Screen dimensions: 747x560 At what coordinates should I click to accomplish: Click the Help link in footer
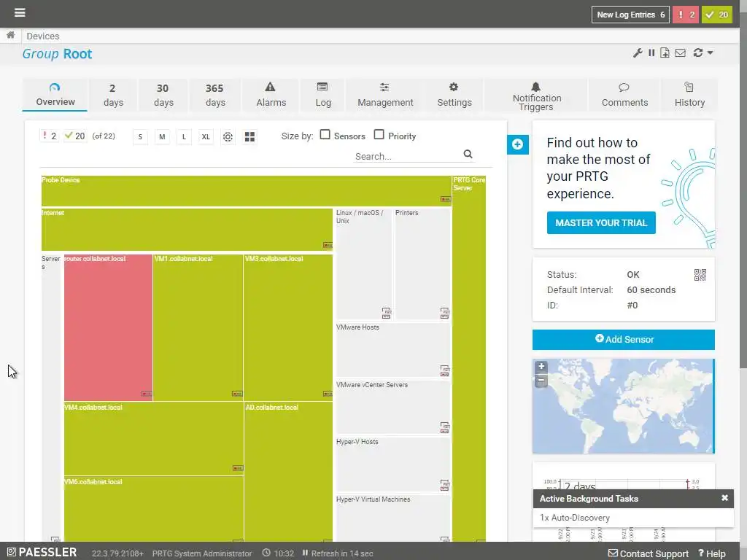712,553
